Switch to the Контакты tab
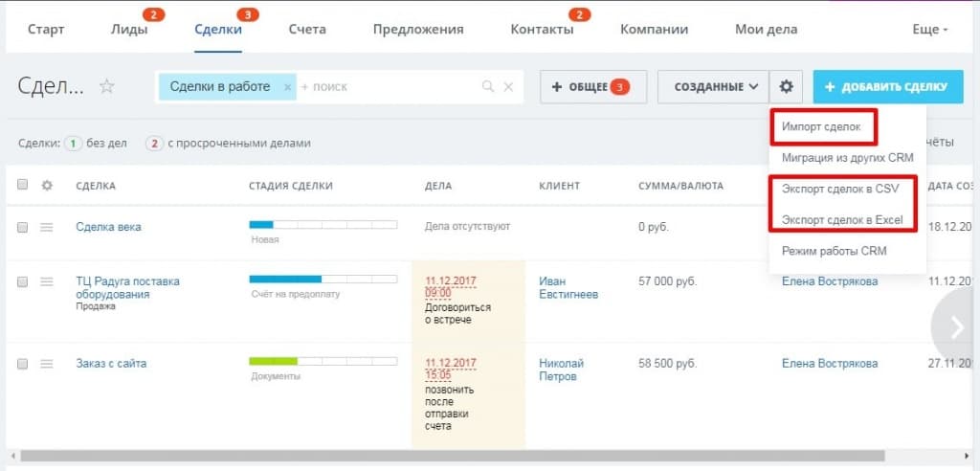 tap(542, 30)
